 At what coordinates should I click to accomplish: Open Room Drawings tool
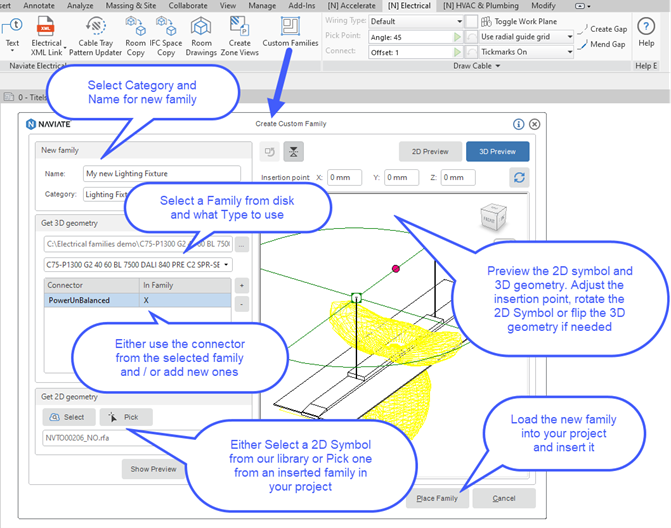coord(201,37)
